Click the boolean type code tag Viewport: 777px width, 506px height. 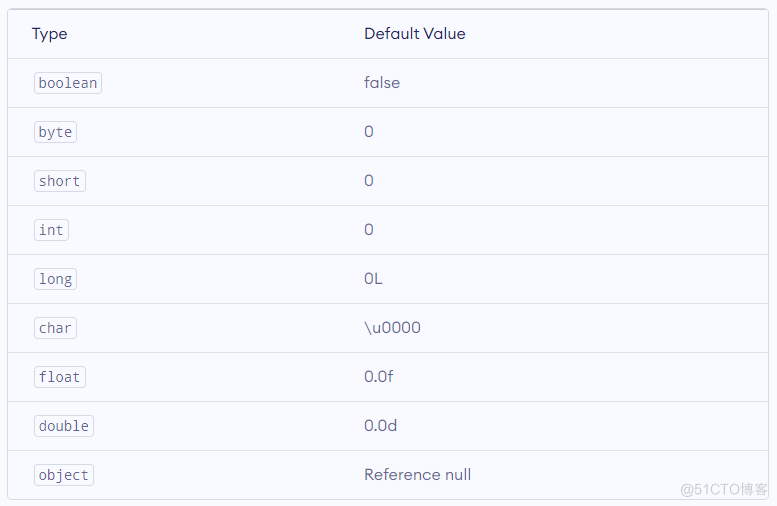pyautogui.click(x=68, y=83)
